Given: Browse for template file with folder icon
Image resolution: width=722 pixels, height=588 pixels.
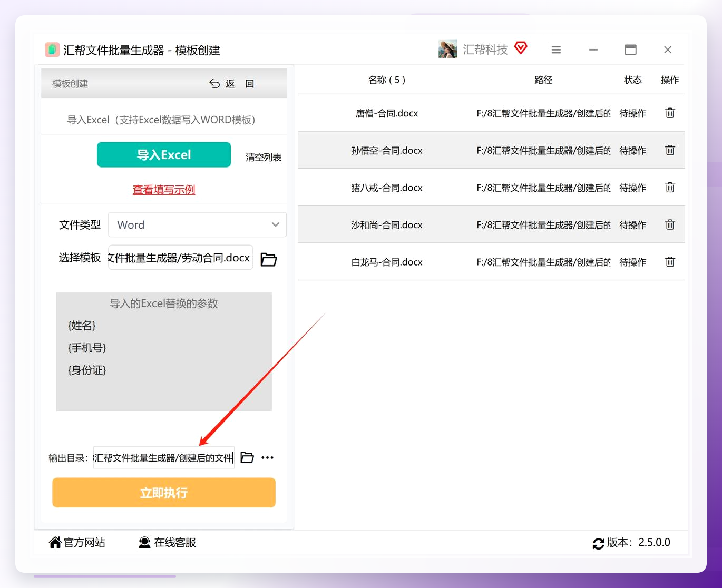Looking at the screenshot, I should coord(269,259).
